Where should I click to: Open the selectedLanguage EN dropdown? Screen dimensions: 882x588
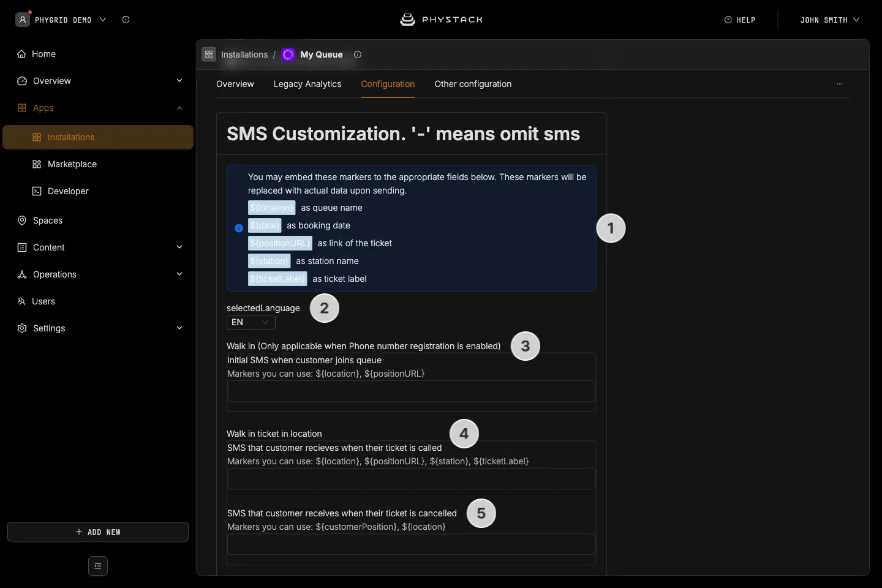(251, 322)
